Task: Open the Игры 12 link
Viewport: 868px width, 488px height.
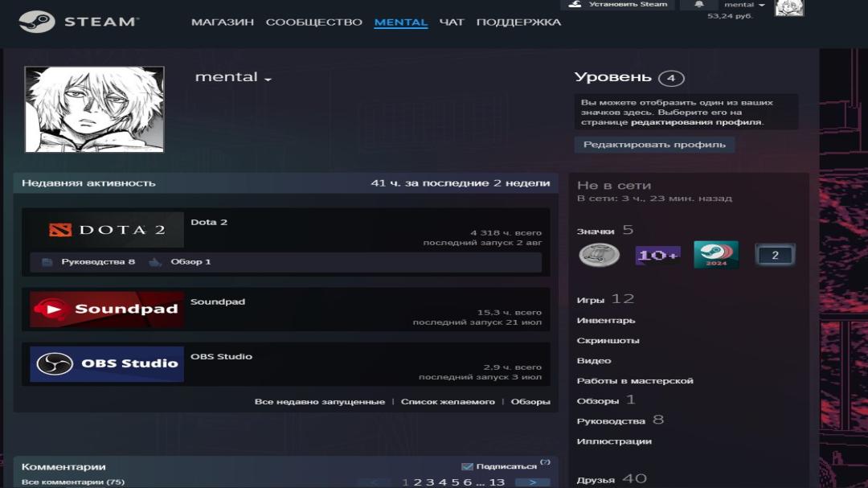Action: 606,299
